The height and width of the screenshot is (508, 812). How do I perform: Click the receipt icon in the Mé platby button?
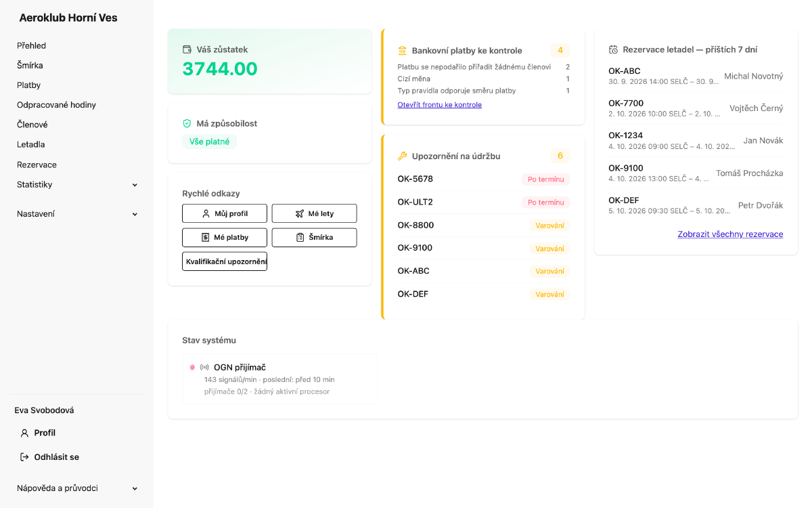(x=205, y=237)
